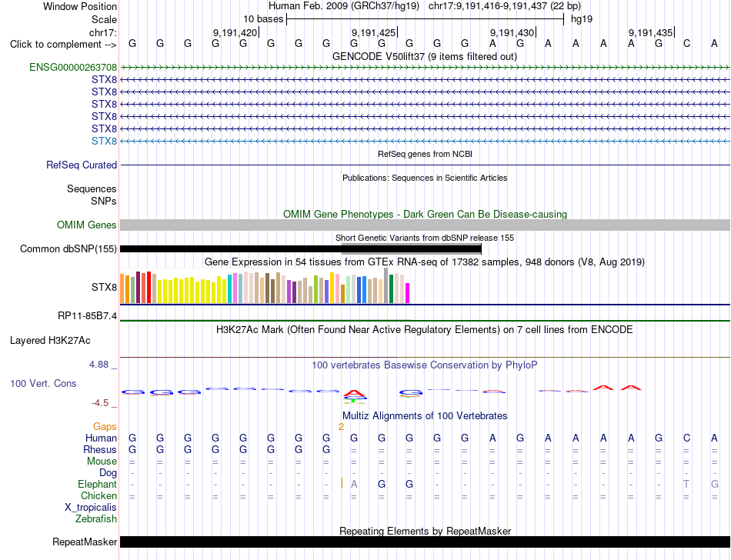Screen dimensions: 731x560
Task: Click the RepeatMasker black repeat bar
Action: [x=425, y=542]
